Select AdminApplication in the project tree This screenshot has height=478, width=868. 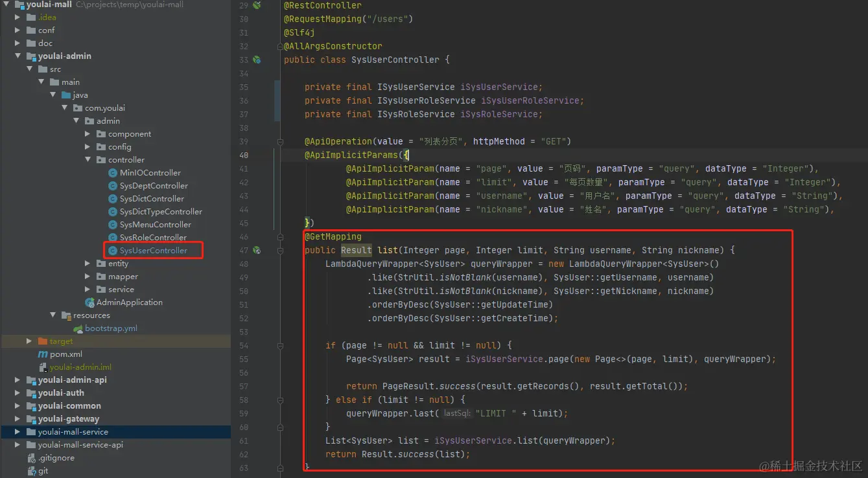130,302
